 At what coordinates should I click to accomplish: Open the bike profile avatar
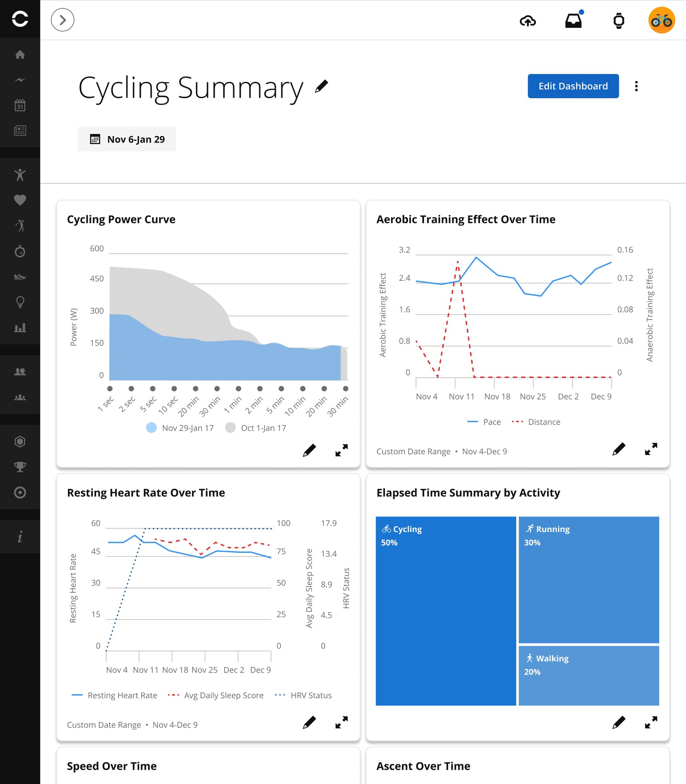661,20
